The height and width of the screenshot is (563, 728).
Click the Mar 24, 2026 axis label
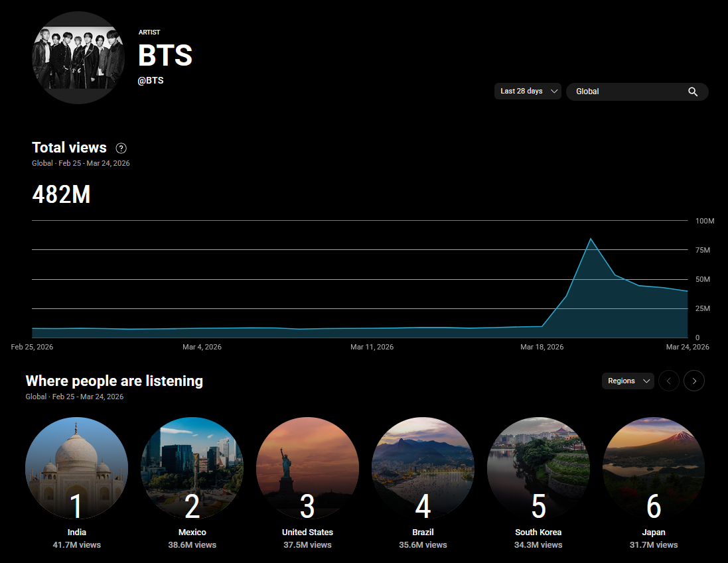pyautogui.click(x=688, y=347)
